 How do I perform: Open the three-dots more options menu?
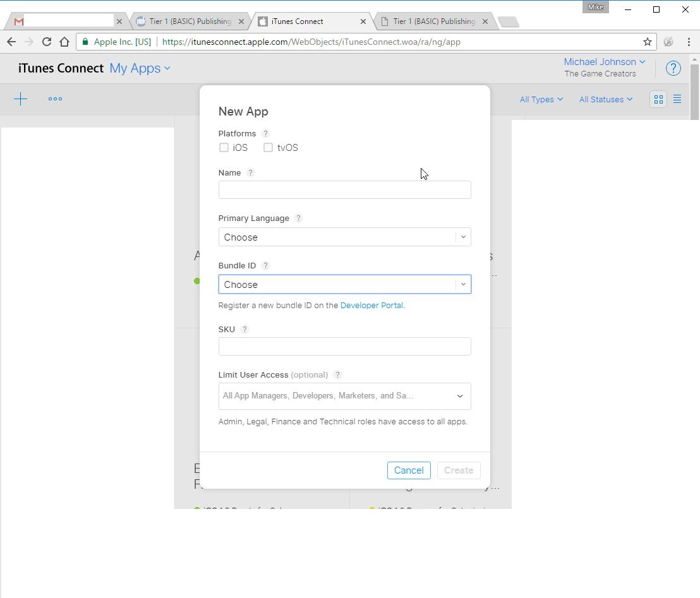point(56,99)
